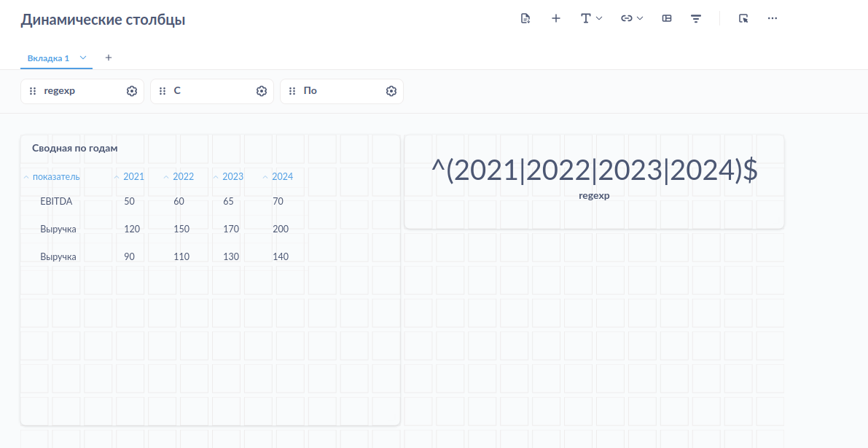Click the cell with value 200
The height and width of the screenshot is (448, 868).
[x=281, y=229]
